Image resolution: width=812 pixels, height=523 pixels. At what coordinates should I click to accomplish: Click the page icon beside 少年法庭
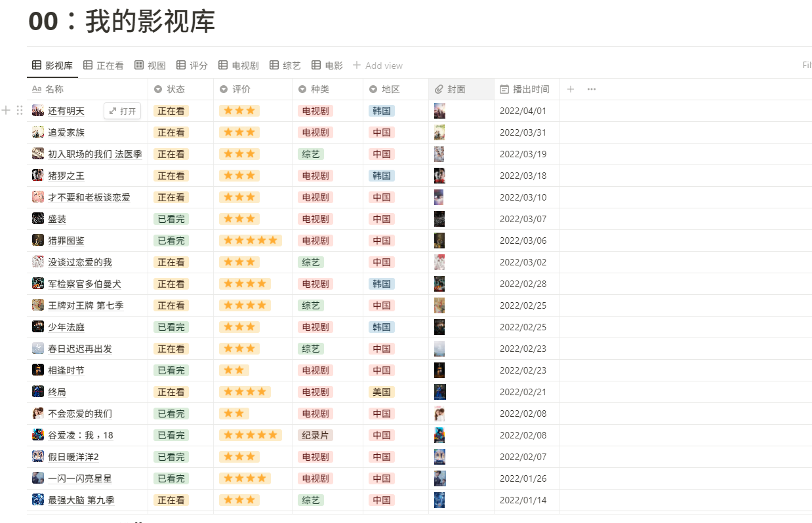coord(38,327)
